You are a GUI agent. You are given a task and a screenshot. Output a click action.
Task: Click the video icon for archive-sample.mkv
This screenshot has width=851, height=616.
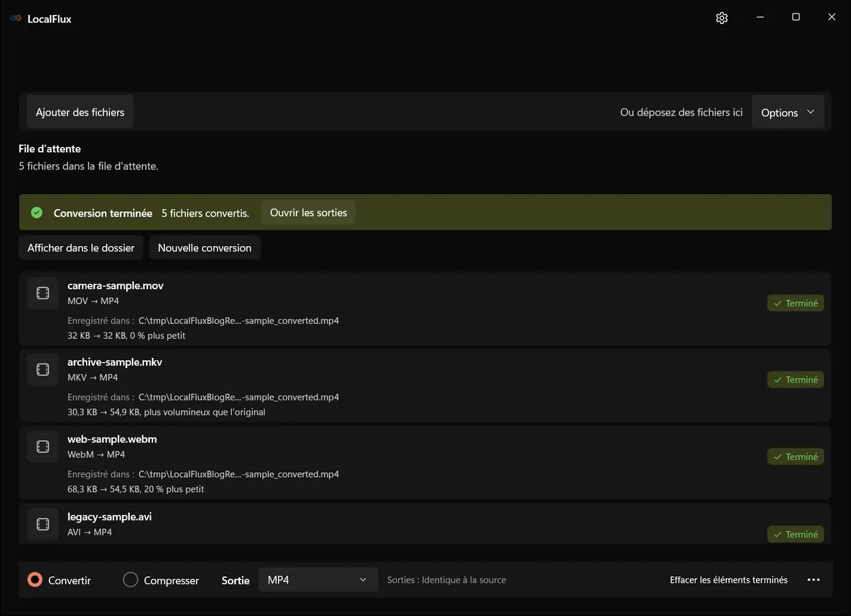click(43, 370)
